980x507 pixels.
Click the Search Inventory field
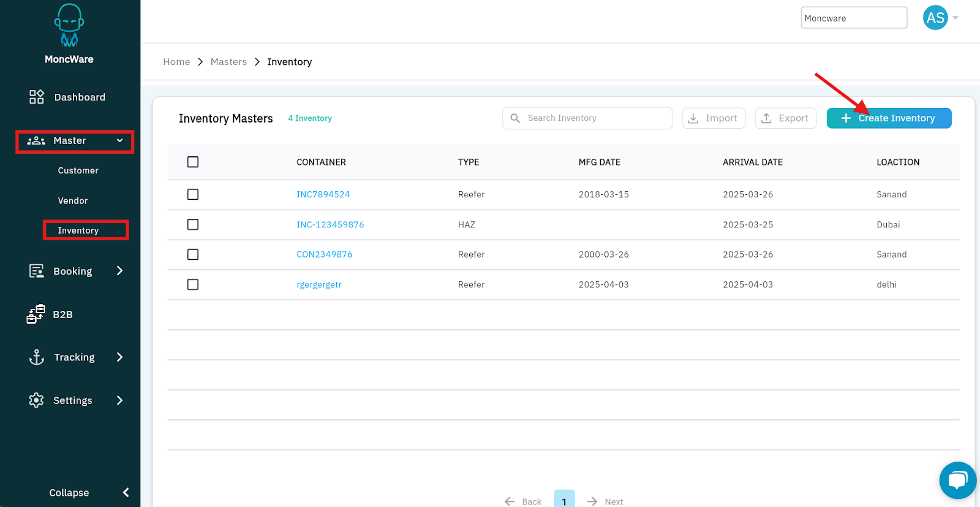(x=587, y=118)
